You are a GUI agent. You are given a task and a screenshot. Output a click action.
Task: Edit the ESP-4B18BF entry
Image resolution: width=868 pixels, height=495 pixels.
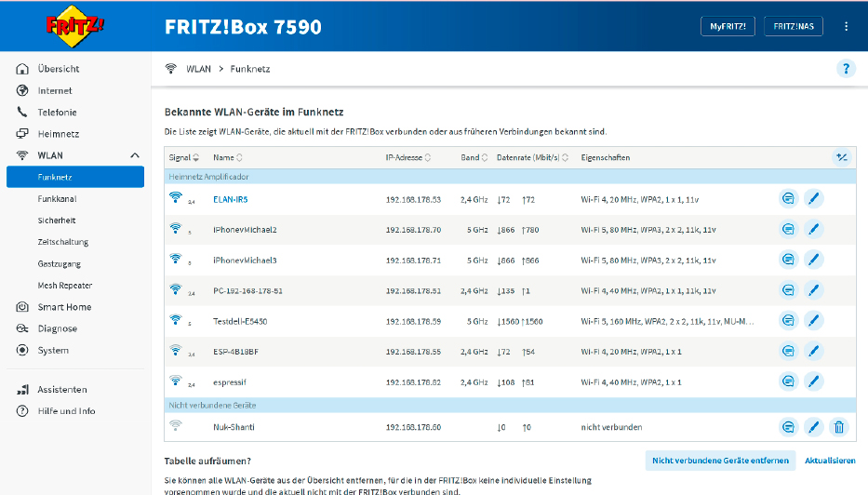pyautogui.click(x=813, y=351)
